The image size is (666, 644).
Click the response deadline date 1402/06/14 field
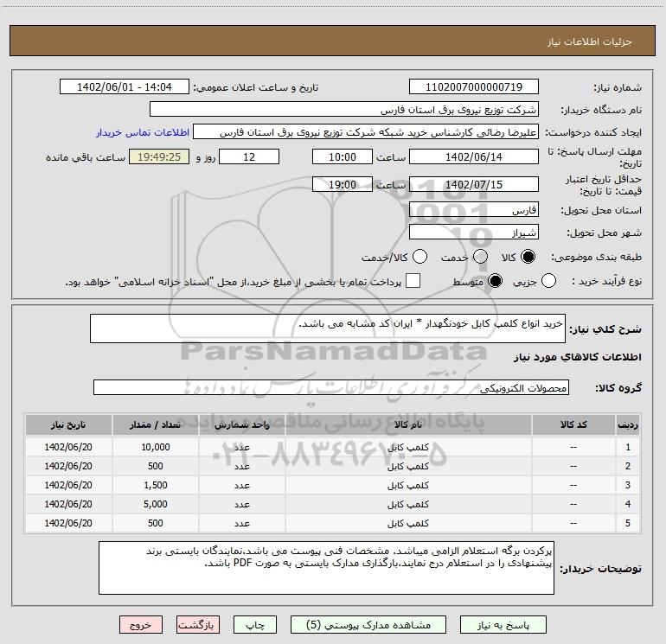474,156
